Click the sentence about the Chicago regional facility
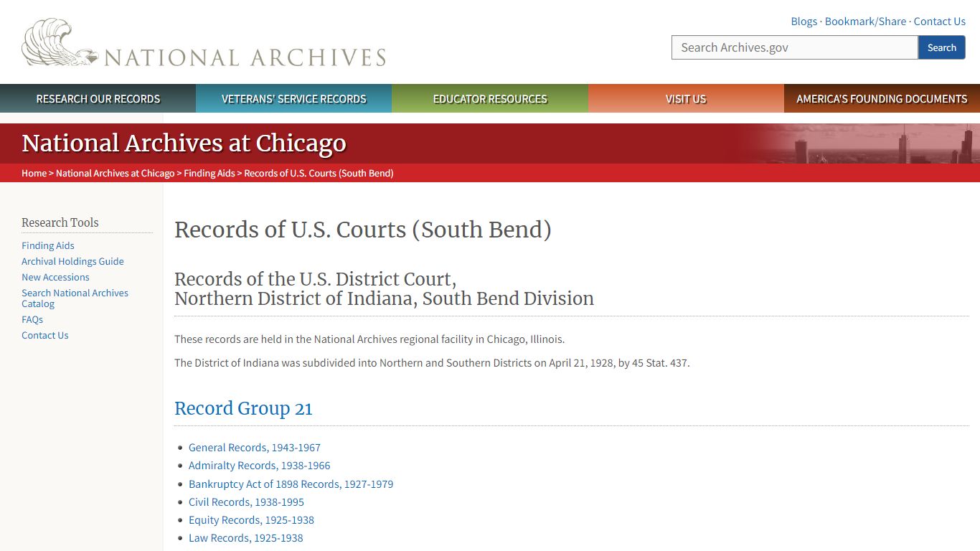The width and height of the screenshot is (980, 551). point(369,339)
